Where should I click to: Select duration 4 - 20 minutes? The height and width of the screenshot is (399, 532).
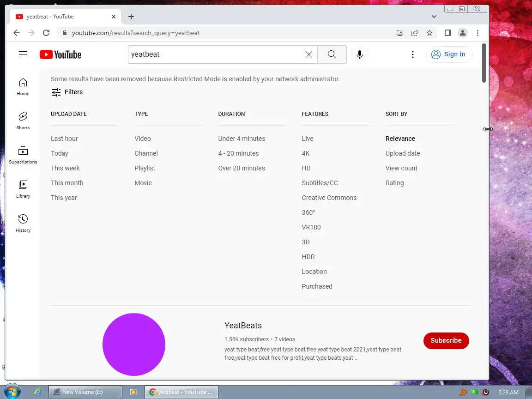tap(238, 153)
